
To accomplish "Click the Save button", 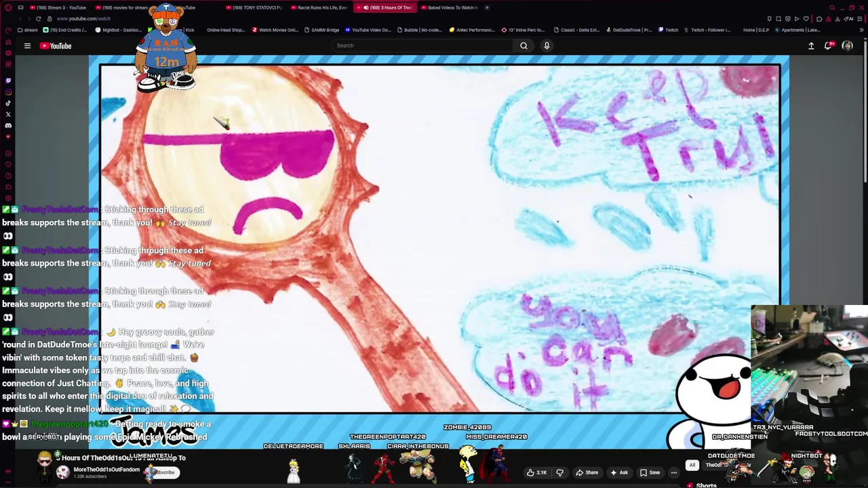I will tap(650, 472).
